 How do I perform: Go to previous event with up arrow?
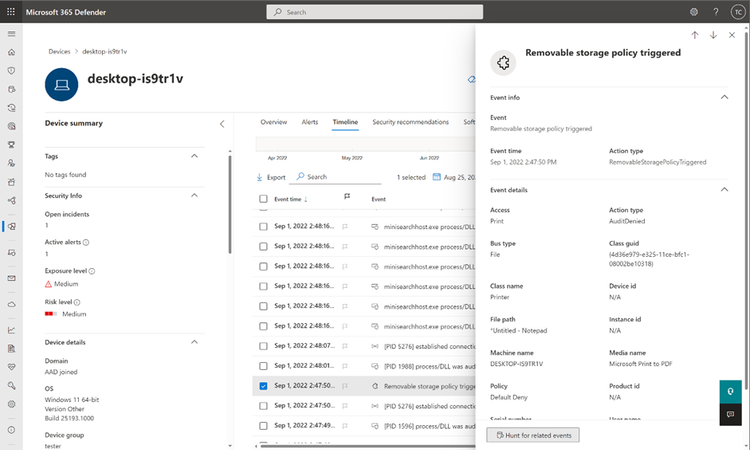tap(695, 35)
